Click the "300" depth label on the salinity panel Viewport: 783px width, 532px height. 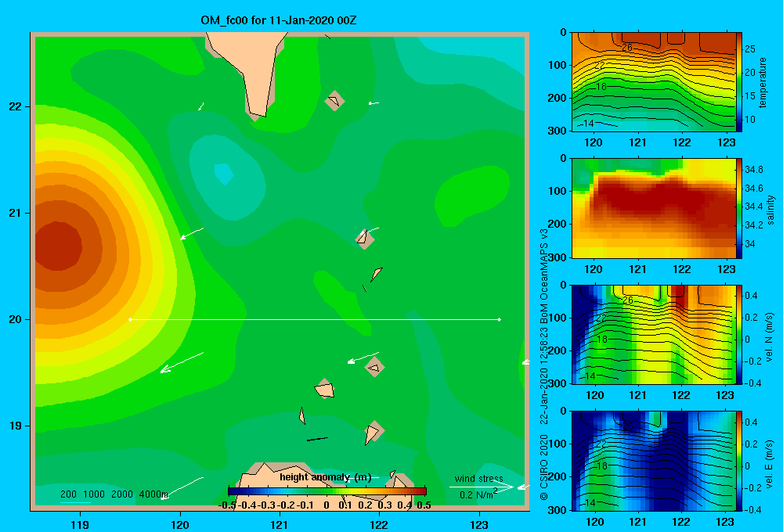point(556,257)
